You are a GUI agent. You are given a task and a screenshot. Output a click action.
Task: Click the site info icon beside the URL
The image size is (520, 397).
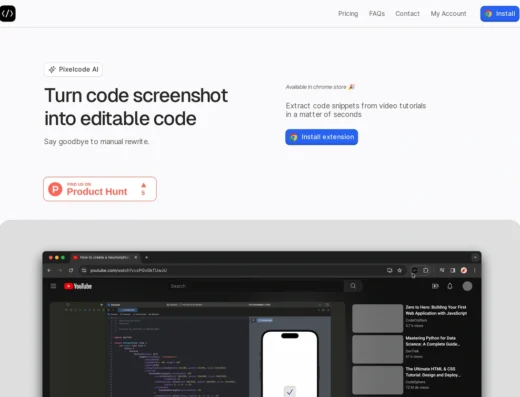click(84, 270)
